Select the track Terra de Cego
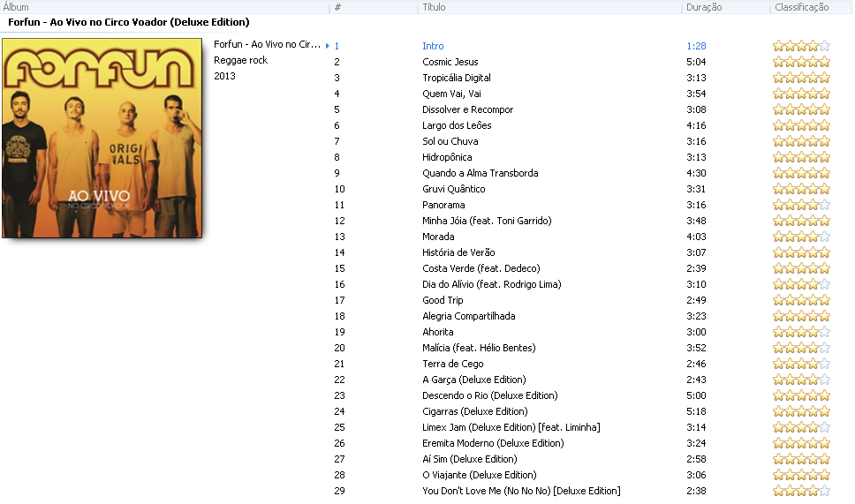The image size is (855, 504). (x=452, y=364)
